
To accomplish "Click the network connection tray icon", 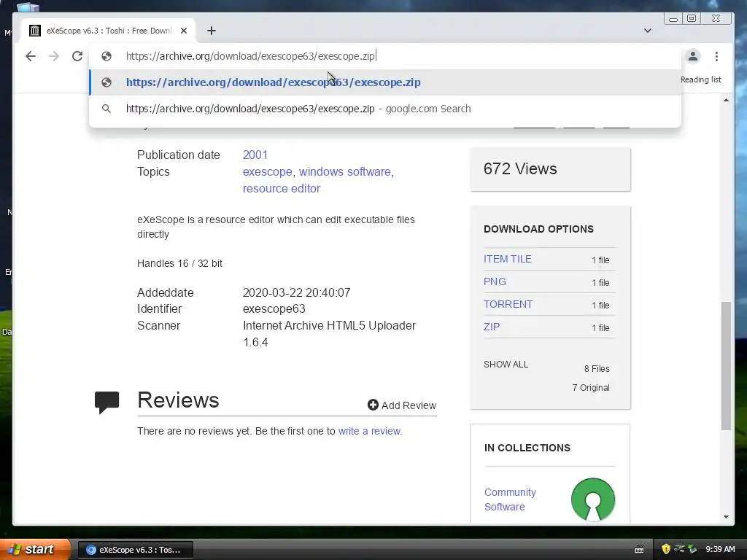I will point(679,549).
